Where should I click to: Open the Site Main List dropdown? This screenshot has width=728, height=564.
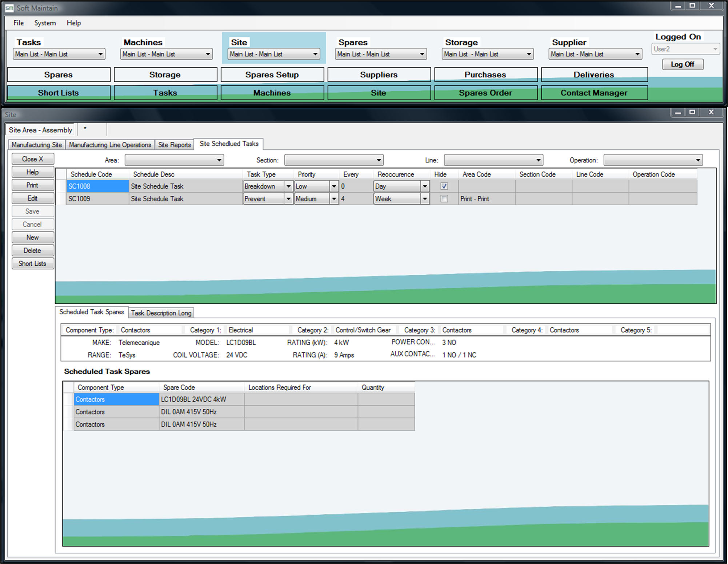coord(274,54)
